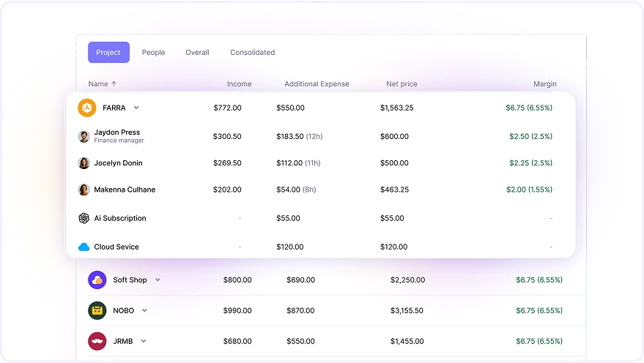Click the red JRMB mustache icon
Viewport: 644px width, 363px height.
tap(97, 341)
